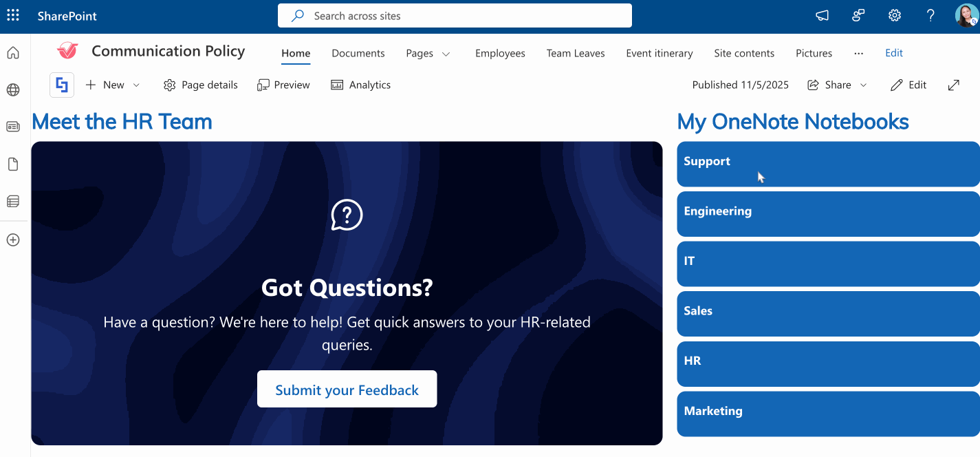The width and height of the screenshot is (980, 457).
Task: Click the Published 11/5/2025 status text
Action: coord(741,85)
